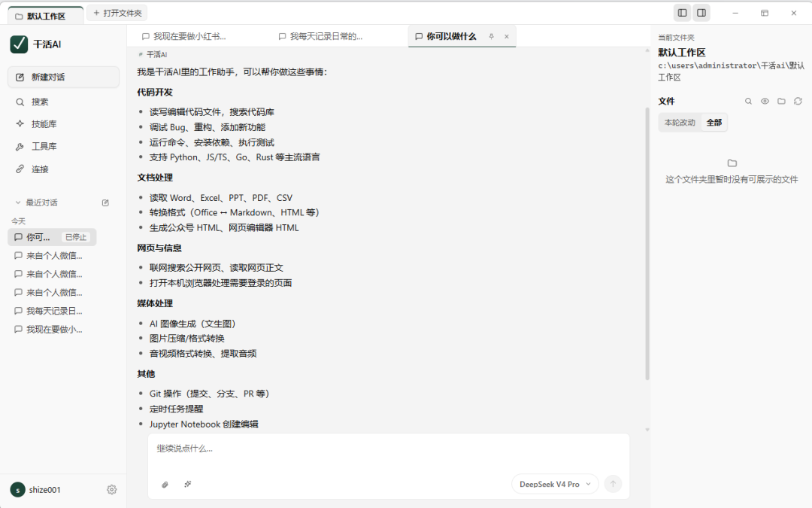This screenshot has width=812, height=508.
Task: Select the 全部 files filter
Action: 714,123
